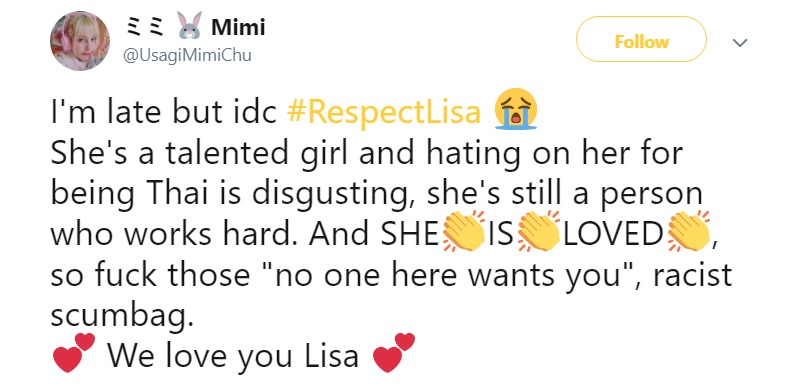Select the clapping hands emoji after SHE
The image size is (800, 386).
464,231
